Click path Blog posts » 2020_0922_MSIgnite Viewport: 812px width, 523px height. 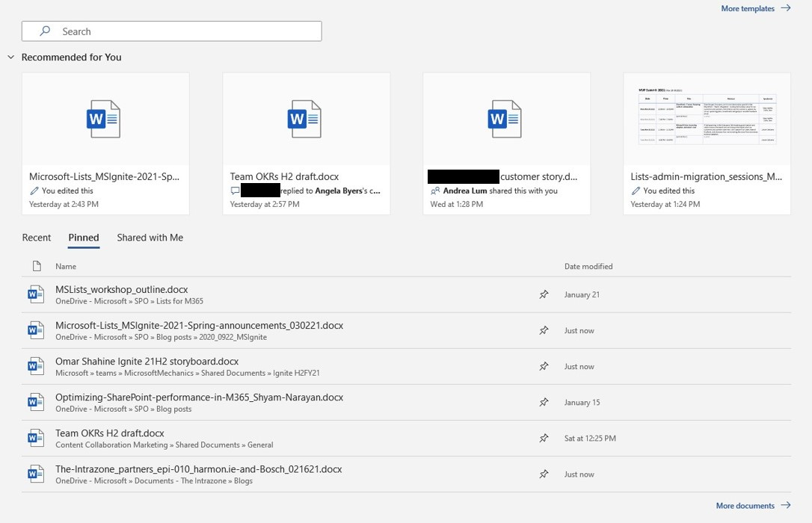tap(212, 337)
